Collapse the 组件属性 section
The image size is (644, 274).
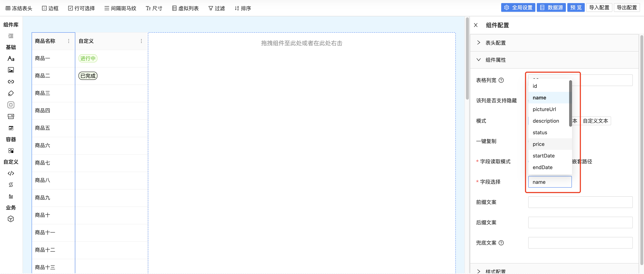(495, 60)
